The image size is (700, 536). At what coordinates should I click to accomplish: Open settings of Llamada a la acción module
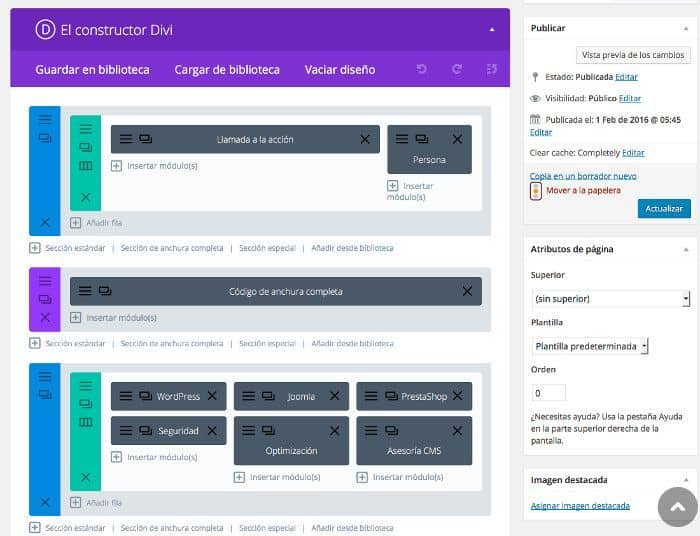(x=126, y=139)
